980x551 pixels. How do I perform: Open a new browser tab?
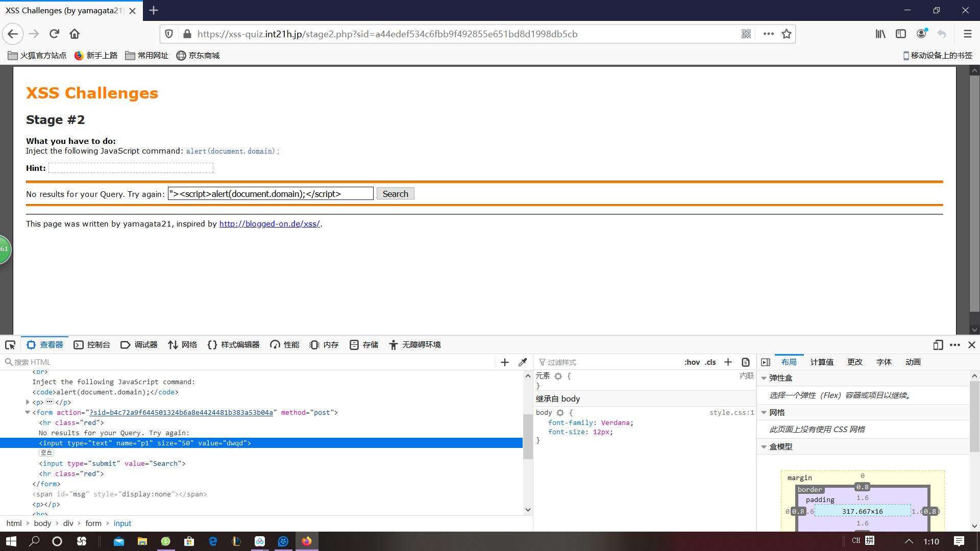[x=154, y=10]
